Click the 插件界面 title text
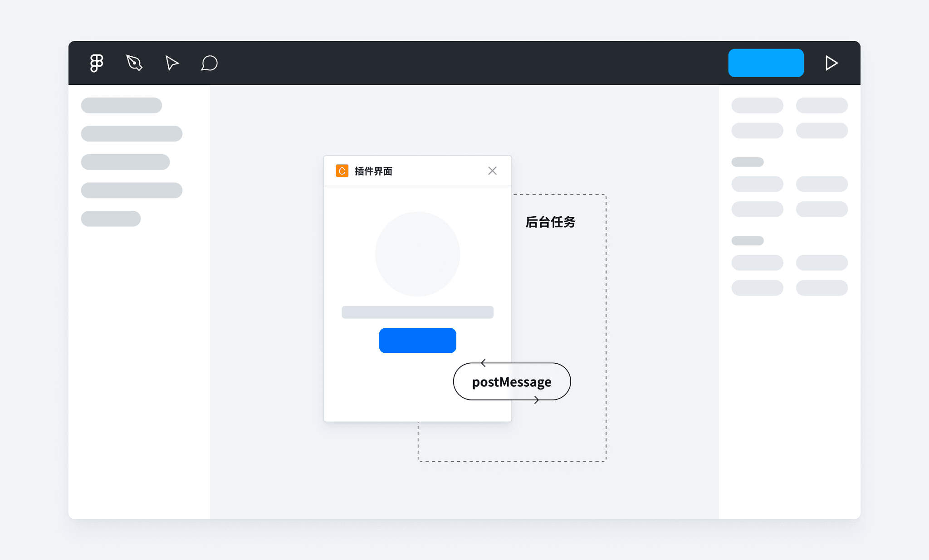Image resolution: width=929 pixels, height=560 pixels. (x=373, y=171)
